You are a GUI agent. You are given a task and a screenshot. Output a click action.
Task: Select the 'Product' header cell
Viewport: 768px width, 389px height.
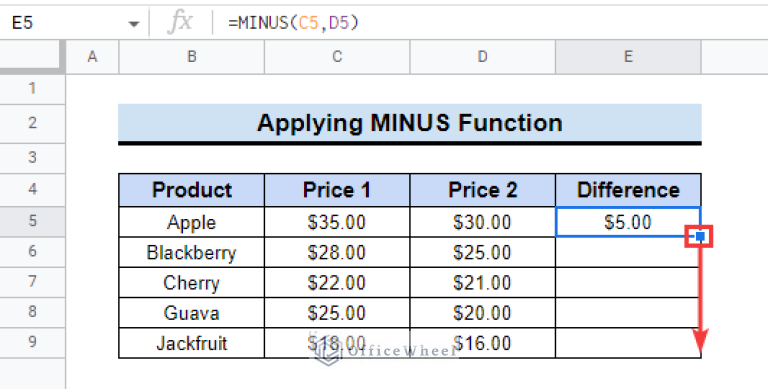[x=192, y=190]
